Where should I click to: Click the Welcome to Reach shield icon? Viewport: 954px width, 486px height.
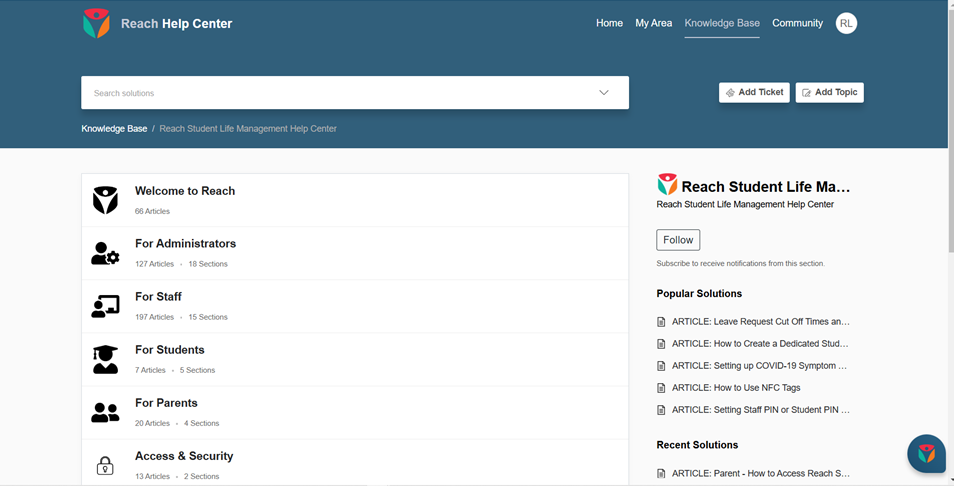click(105, 200)
